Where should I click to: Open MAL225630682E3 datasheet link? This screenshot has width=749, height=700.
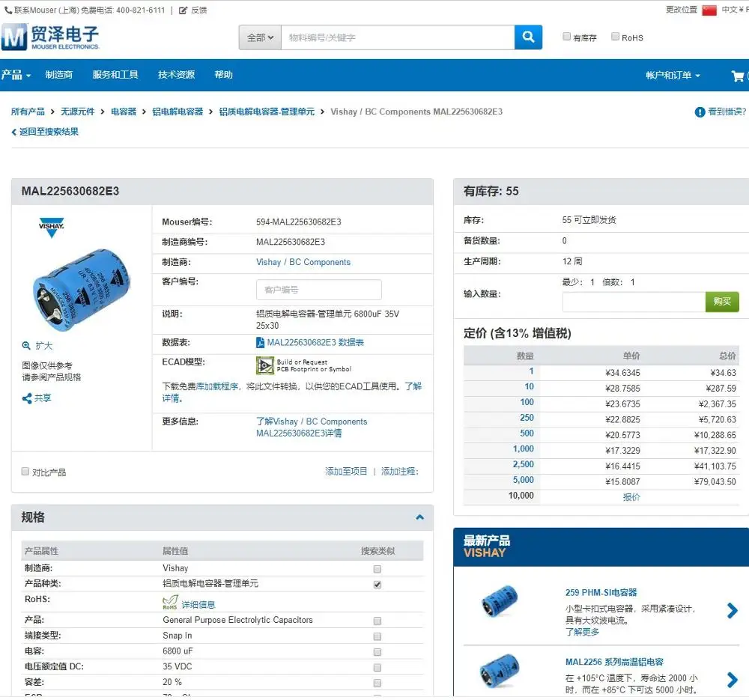315,342
